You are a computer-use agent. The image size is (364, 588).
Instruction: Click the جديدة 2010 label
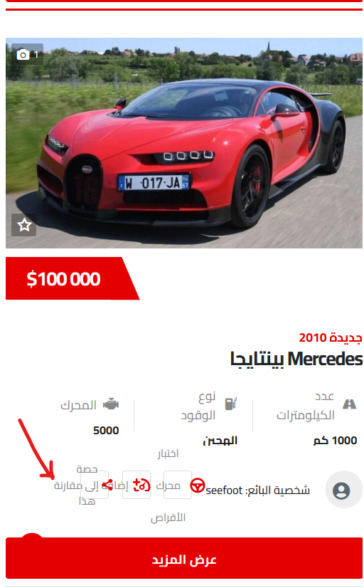click(331, 337)
